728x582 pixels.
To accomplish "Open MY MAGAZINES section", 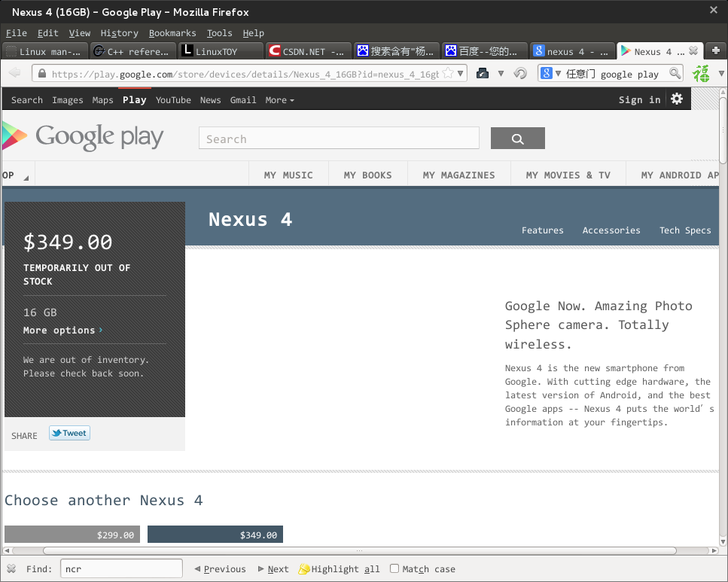I will click(458, 175).
